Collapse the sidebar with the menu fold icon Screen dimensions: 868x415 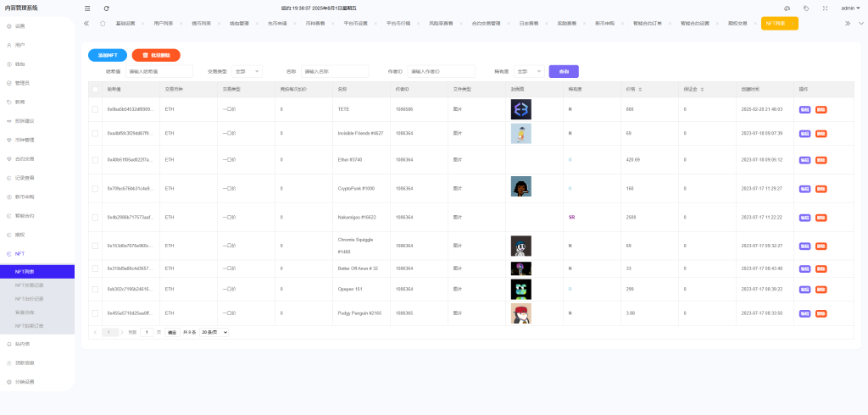87,8
